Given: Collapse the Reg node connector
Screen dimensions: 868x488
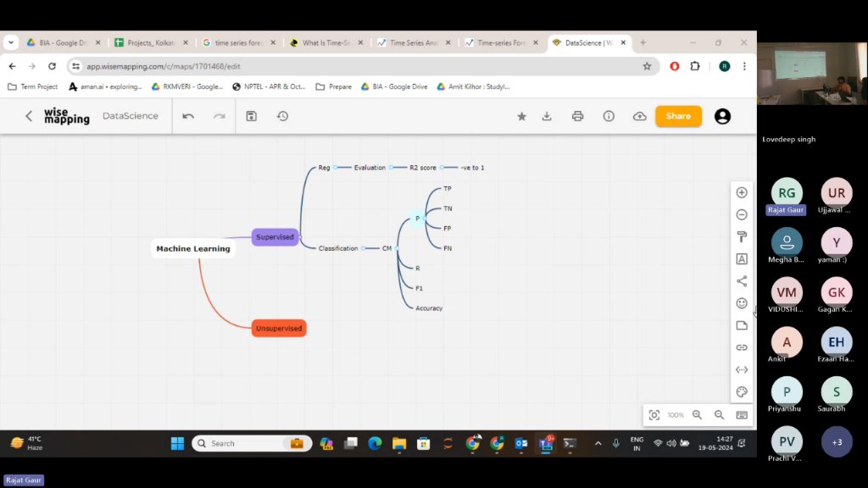Looking at the screenshot, I should coord(336,168).
